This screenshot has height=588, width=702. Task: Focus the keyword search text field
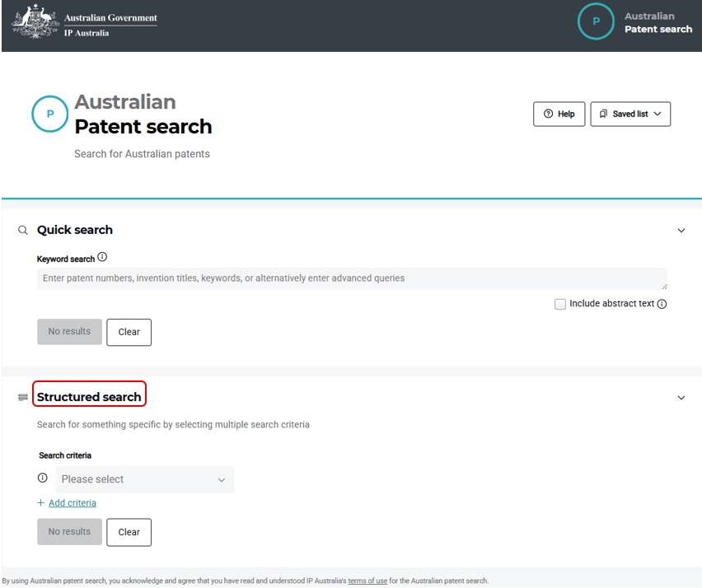click(352, 278)
